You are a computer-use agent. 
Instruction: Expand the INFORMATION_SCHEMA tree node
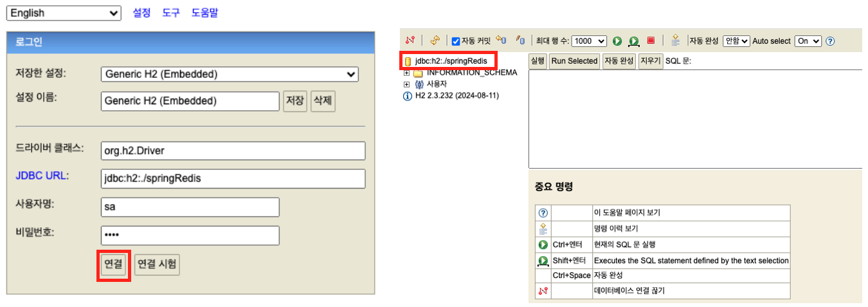406,73
